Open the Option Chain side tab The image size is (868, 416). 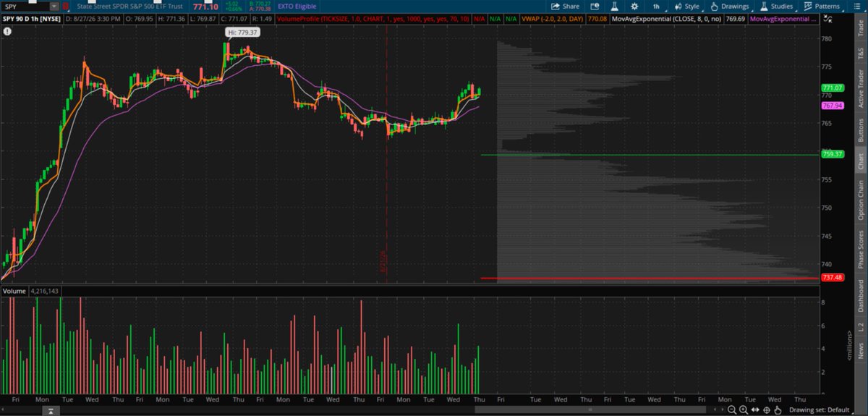pyautogui.click(x=860, y=200)
